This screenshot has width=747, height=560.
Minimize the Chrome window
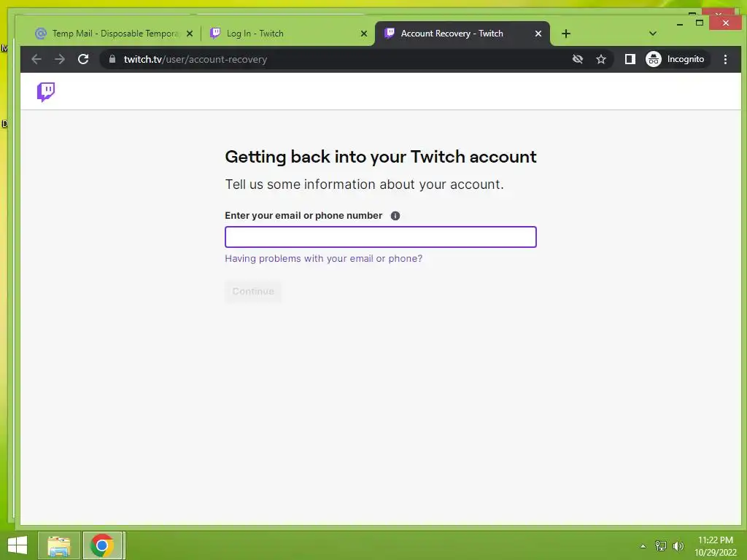680,23
